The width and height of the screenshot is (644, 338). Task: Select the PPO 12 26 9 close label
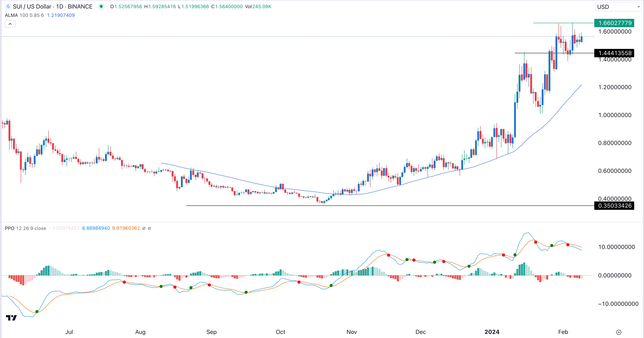coord(25,228)
